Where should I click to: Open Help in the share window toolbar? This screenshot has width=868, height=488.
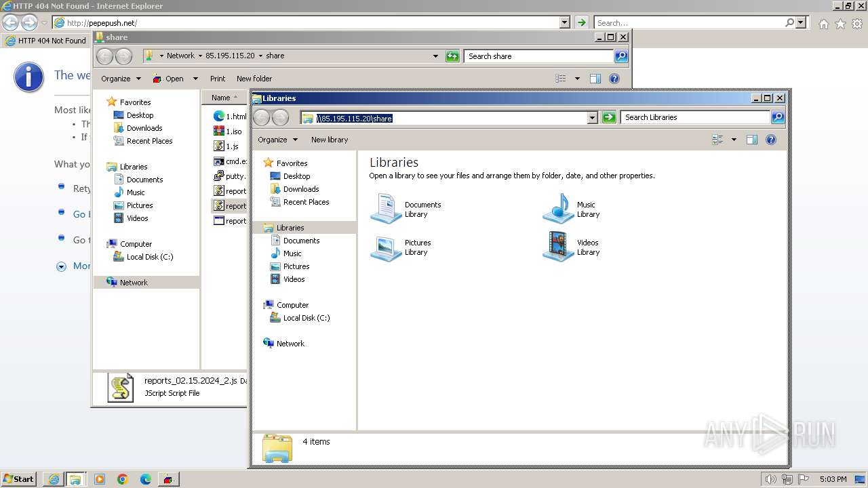pos(614,79)
